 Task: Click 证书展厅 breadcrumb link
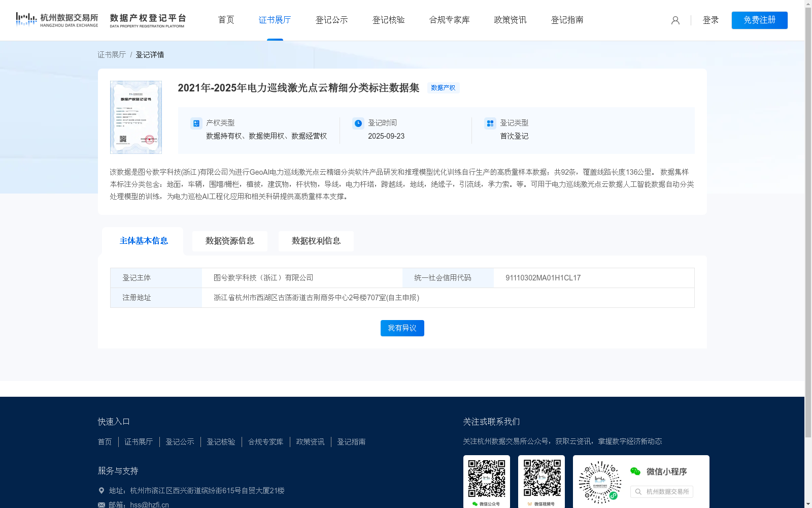tap(112, 54)
